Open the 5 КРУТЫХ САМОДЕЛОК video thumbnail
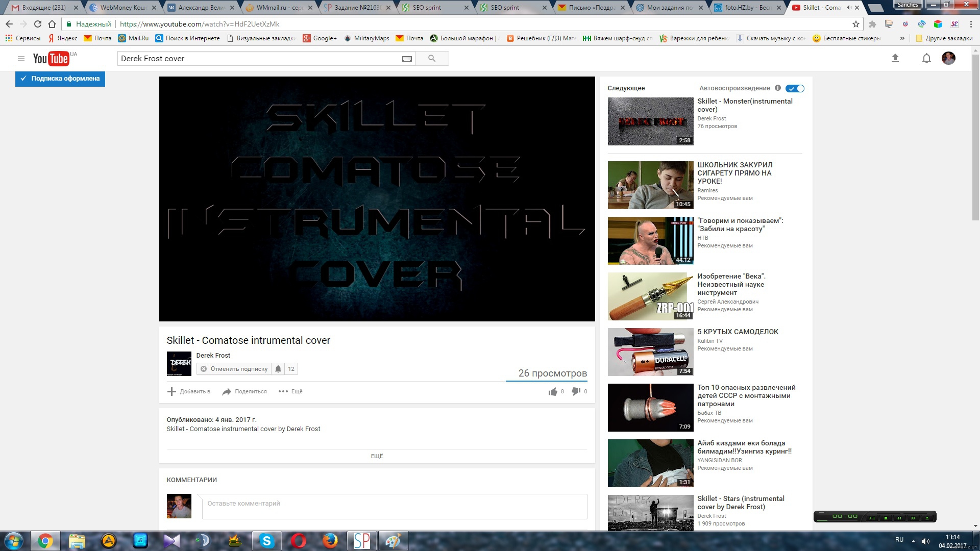 650,352
